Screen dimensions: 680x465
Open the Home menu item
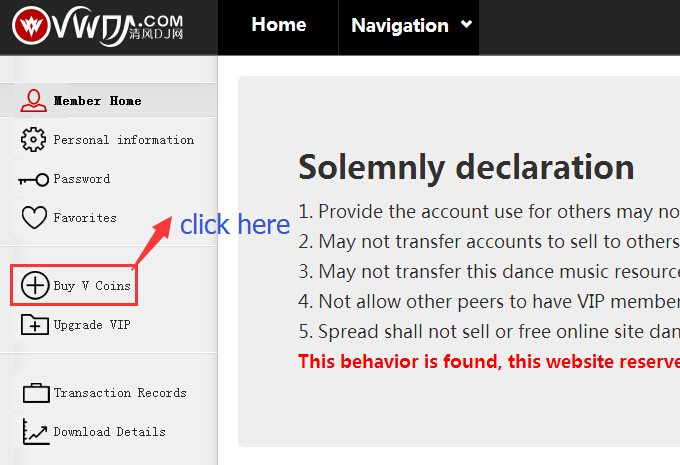[x=278, y=24]
